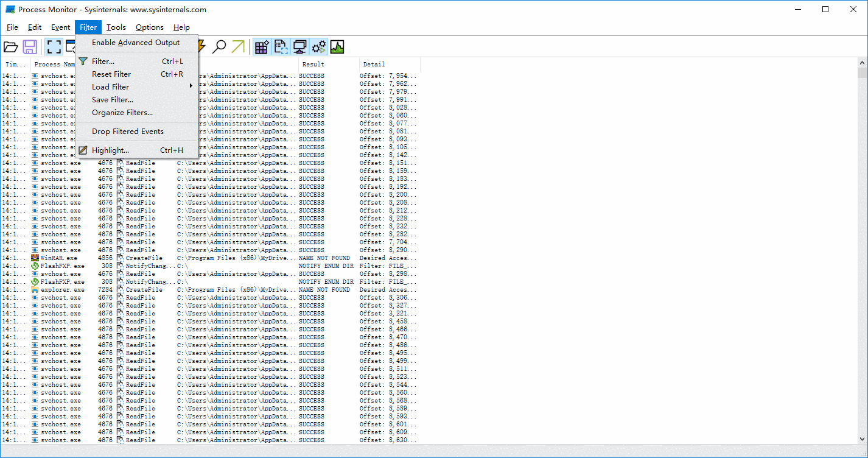The width and height of the screenshot is (868, 458).
Task: Click the funnel icon beside Filter
Action: tap(83, 61)
